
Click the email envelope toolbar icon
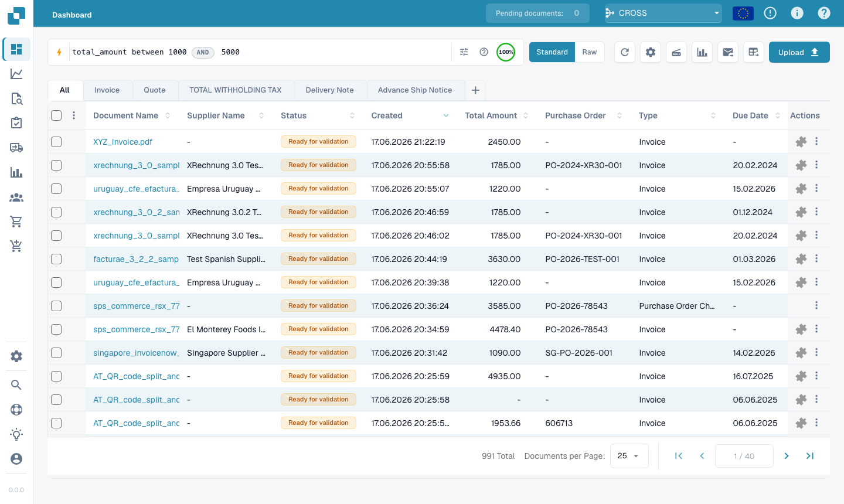tap(728, 52)
